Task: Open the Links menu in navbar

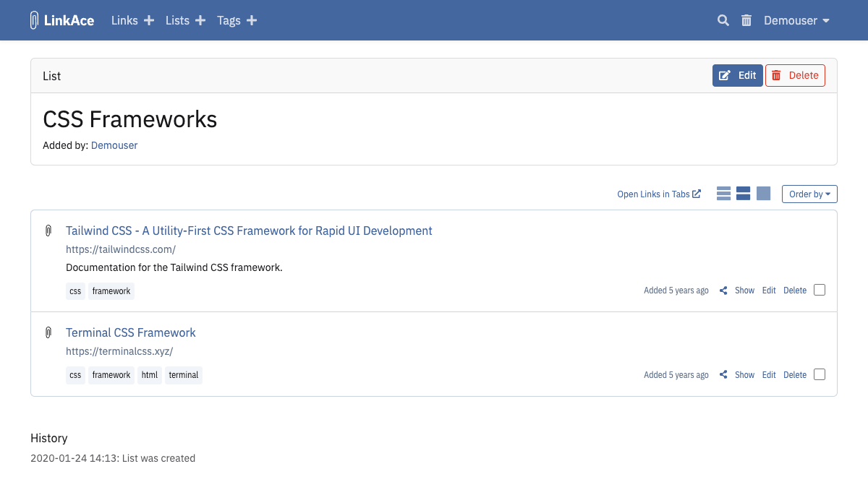Action: (124, 21)
